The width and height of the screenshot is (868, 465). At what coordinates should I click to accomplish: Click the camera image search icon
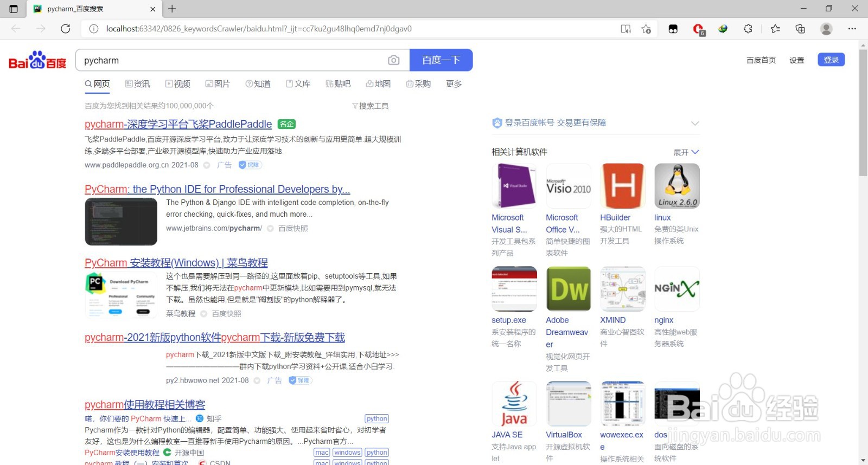coord(394,60)
